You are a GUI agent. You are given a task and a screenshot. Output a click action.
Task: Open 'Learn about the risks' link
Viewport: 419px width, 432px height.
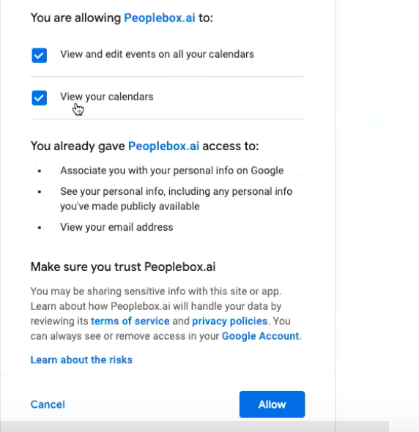[81, 360]
